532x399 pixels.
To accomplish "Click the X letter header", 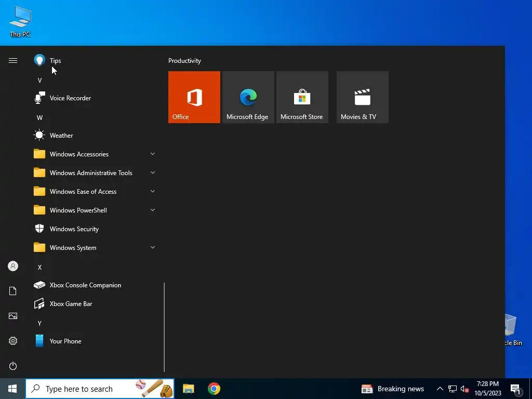I will (x=39, y=268).
